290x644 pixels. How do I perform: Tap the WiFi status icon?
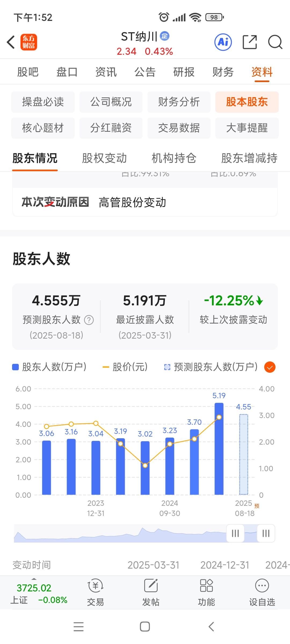pyautogui.click(x=195, y=17)
